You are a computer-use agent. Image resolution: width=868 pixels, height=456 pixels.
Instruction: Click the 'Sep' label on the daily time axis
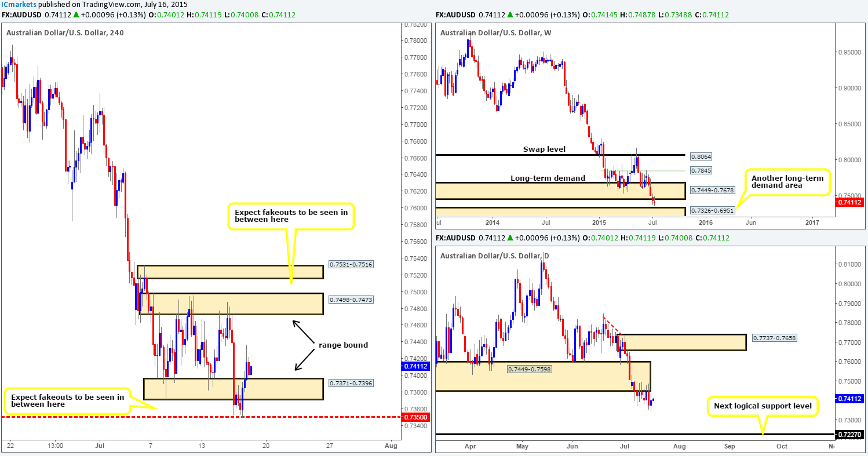pos(730,446)
